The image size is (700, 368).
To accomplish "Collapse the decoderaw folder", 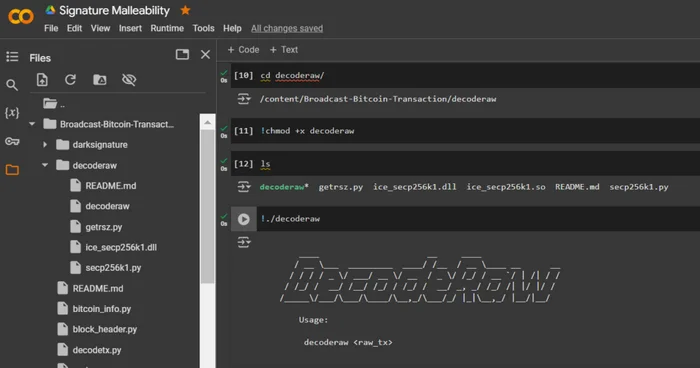I will tap(45, 165).
